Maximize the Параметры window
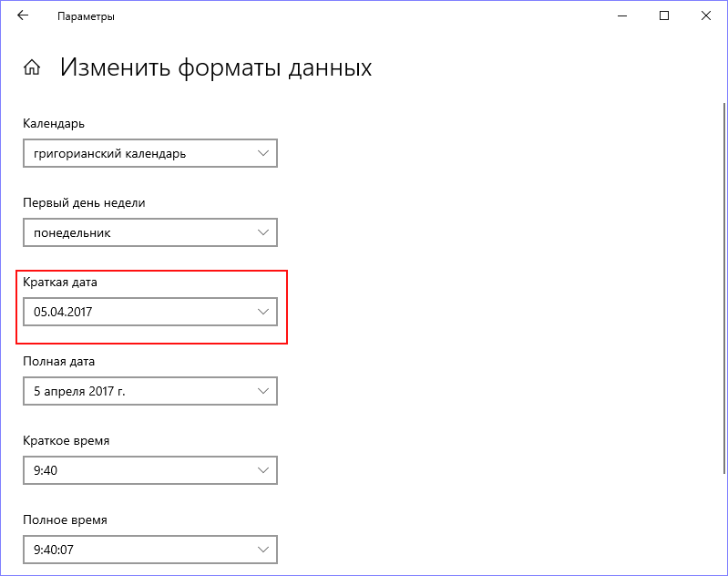Viewport: 728px width, 576px height. (x=664, y=15)
